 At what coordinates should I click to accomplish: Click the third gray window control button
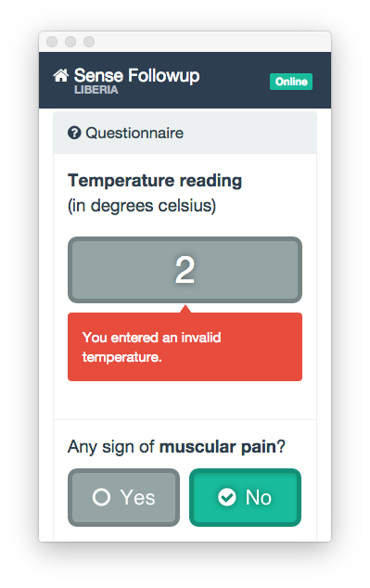89,42
